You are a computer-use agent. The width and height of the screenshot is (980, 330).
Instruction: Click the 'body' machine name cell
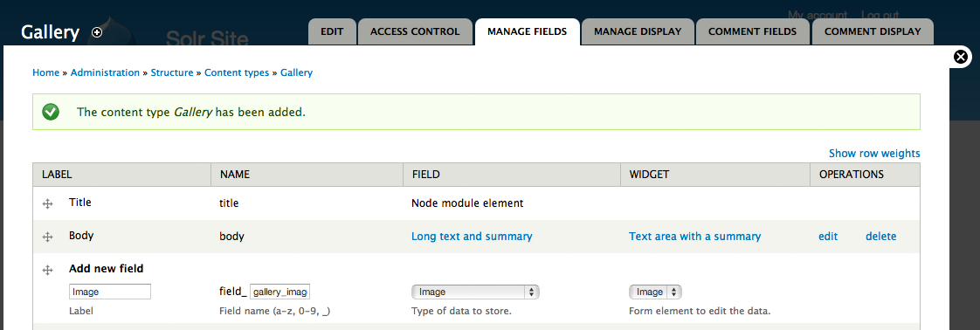point(231,237)
